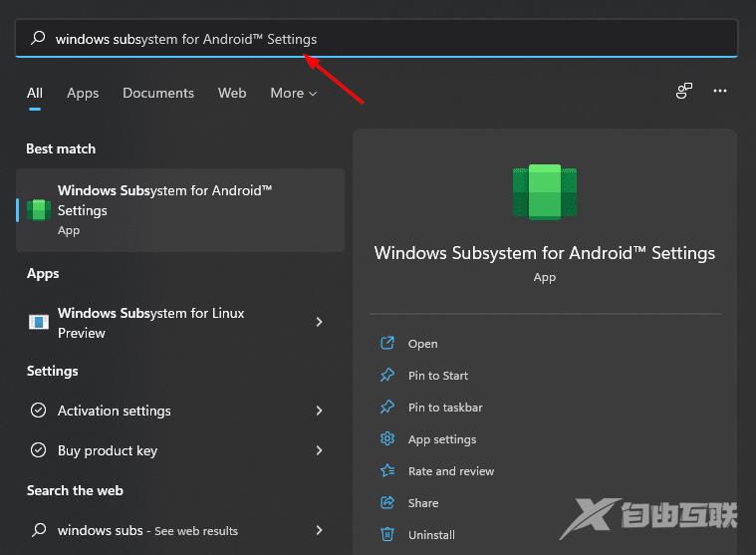Switch to the Documents tab
Image resolution: width=756 pixels, height=555 pixels.
click(x=158, y=93)
